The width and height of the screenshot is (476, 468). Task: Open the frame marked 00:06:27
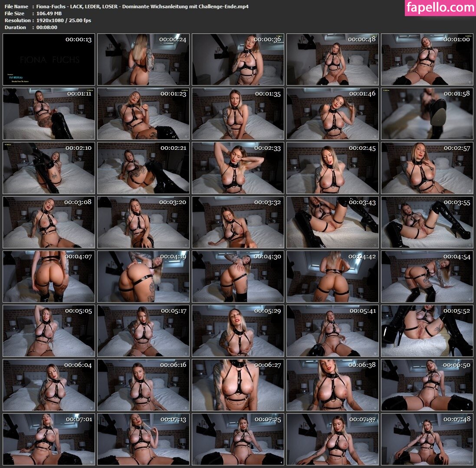pos(238,385)
